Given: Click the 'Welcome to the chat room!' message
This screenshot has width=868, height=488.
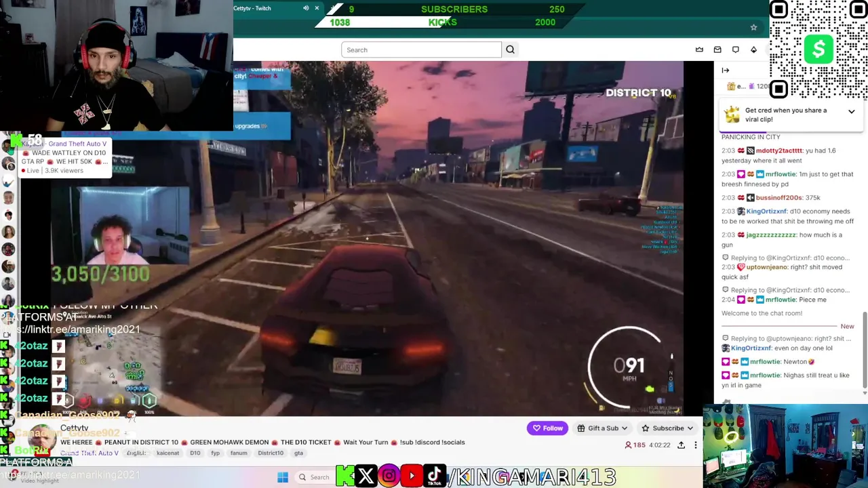Looking at the screenshot, I should [x=762, y=313].
